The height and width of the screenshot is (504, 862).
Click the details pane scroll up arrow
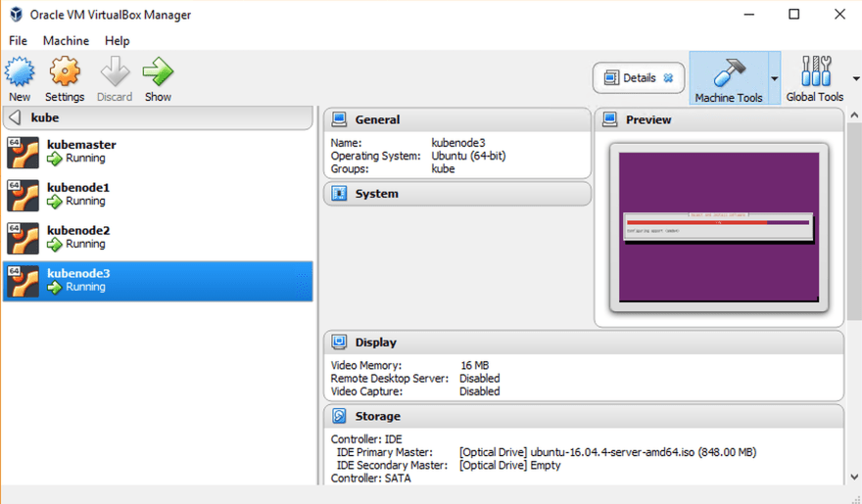(x=854, y=115)
